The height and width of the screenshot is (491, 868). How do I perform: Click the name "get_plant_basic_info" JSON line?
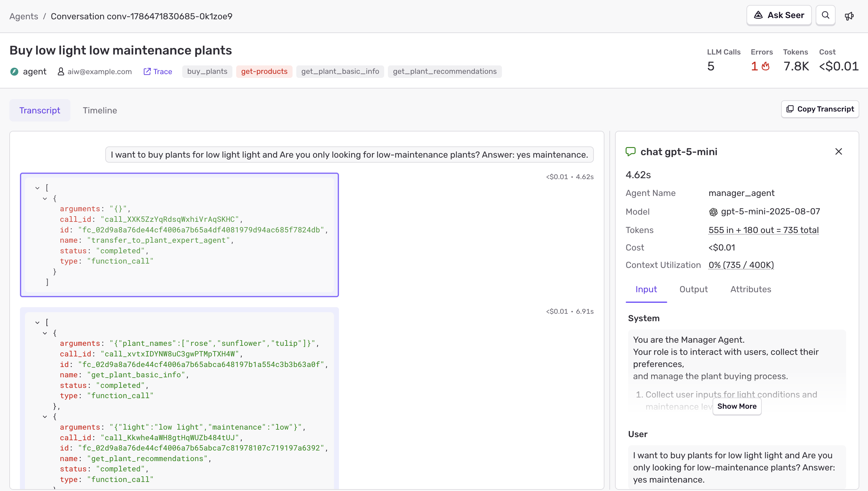(124, 375)
